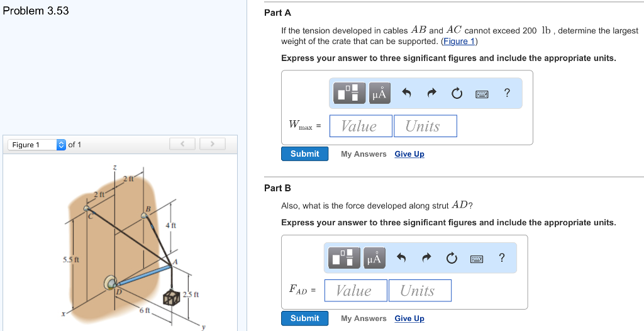644x331 pixels.
Task: Show keyboard shortcuts in Part A toolbar
Action: click(482, 94)
